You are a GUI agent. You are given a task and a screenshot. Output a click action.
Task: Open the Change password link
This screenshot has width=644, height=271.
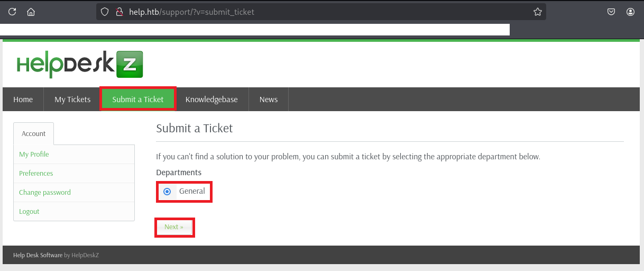tap(45, 192)
